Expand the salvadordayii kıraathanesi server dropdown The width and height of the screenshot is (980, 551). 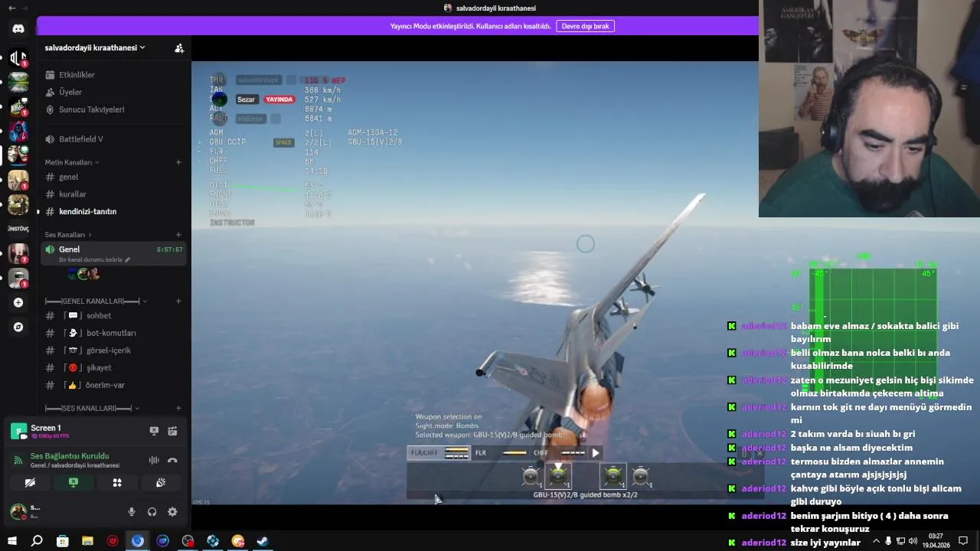tap(95, 47)
